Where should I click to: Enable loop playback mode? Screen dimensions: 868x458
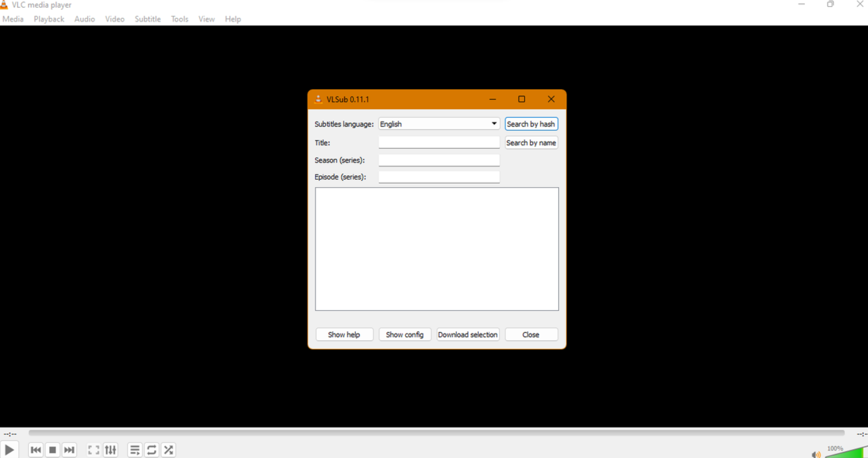tap(151, 450)
